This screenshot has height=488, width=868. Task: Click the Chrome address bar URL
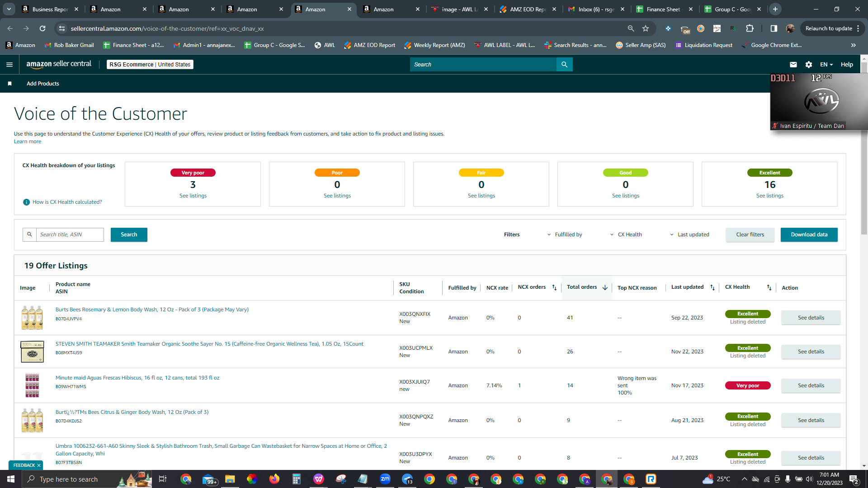pyautogui.click(x=167, y=28)
